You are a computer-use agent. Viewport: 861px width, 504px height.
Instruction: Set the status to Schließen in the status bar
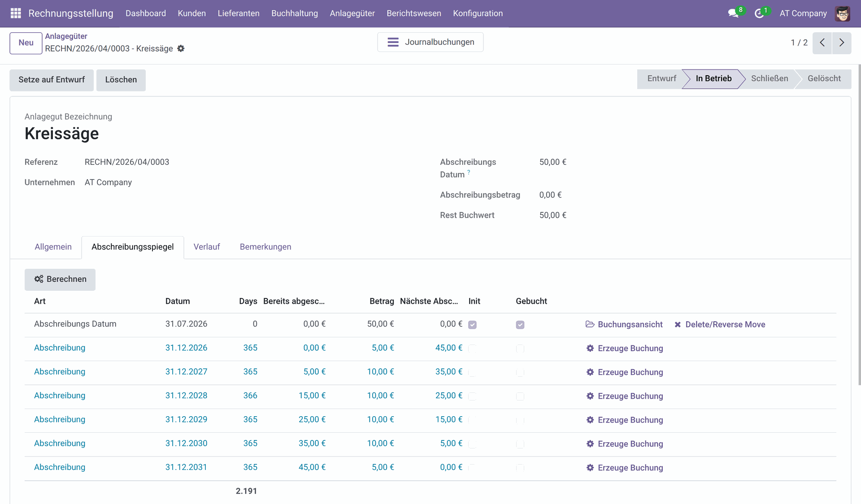click(769, 78)
